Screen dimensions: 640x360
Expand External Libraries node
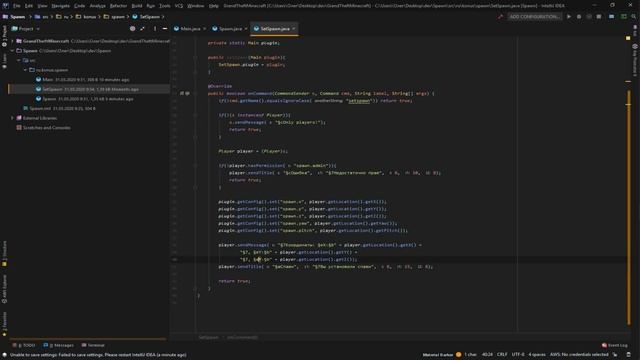coord(12,118)
